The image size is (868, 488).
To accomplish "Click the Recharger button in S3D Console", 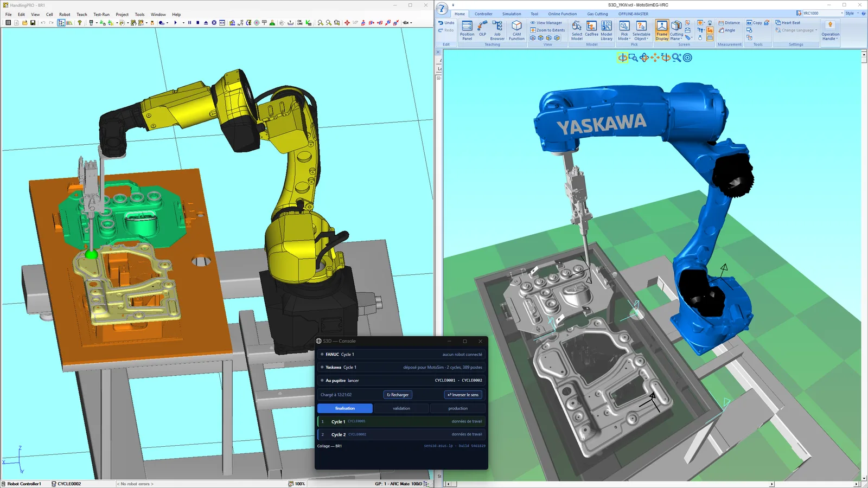I will (x=398, y=395).
